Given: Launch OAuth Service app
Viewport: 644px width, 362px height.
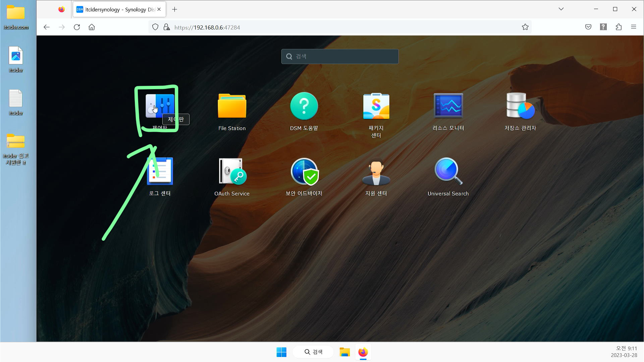Looking at the screenshot, I should point(232,171).
